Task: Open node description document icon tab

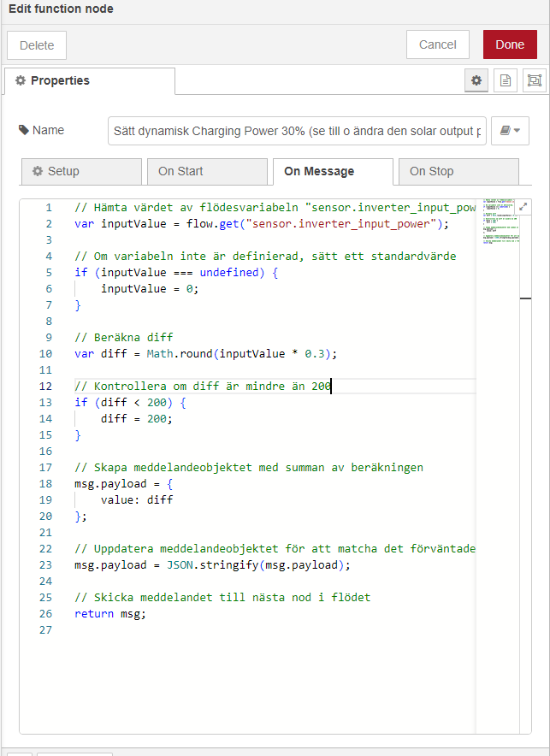Action: pos(505,80)
